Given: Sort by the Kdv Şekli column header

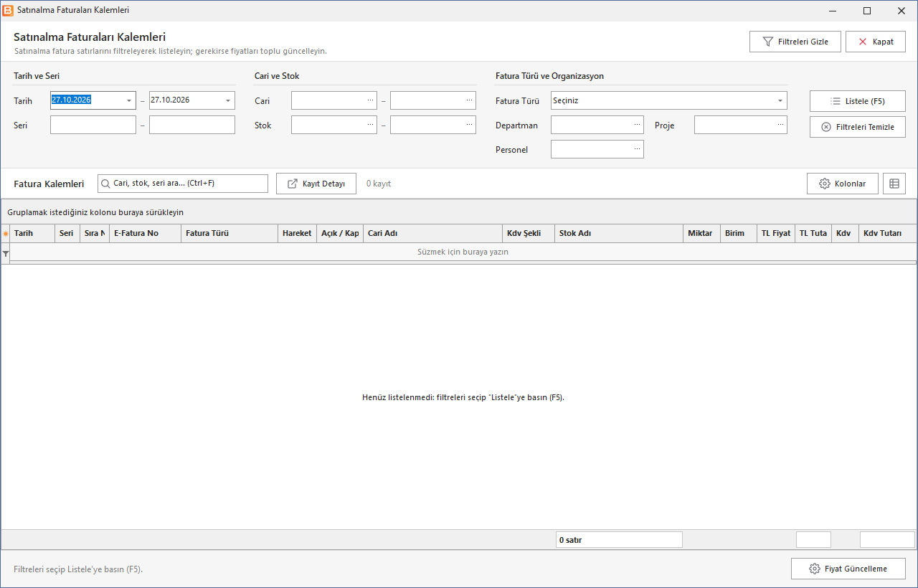Looking at the screenshot, I should point(529,233).
